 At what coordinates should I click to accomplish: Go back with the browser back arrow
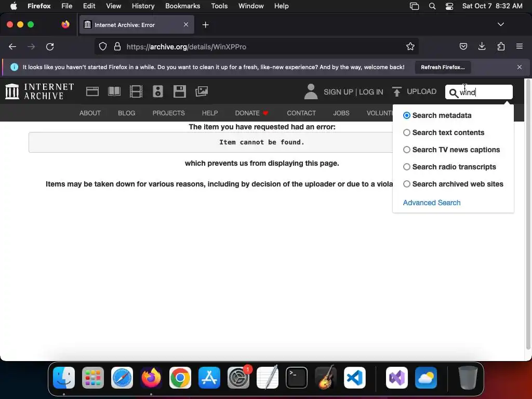tap(12, 46)
